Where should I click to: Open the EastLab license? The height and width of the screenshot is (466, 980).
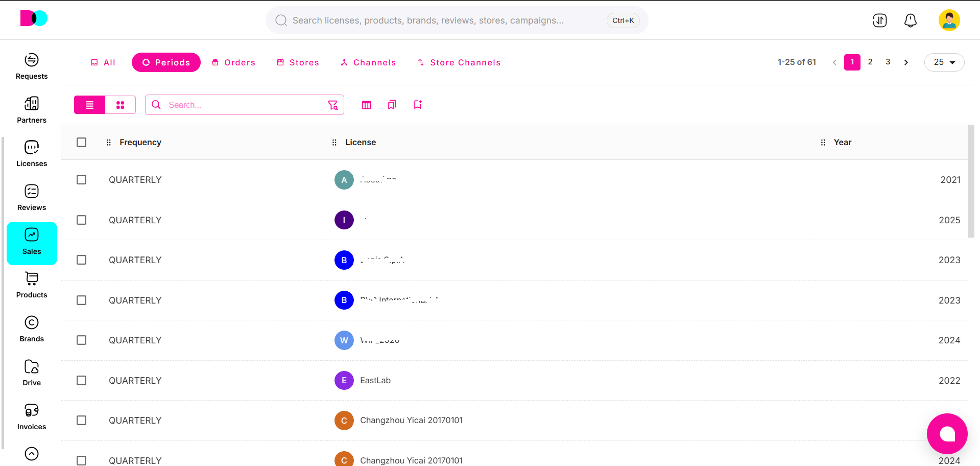click(x=375, y=381)
